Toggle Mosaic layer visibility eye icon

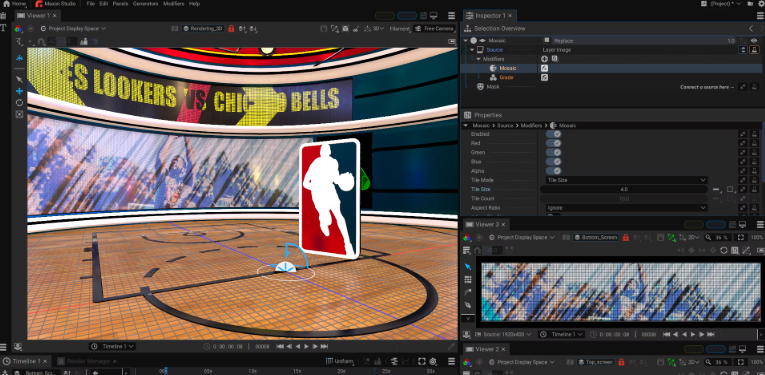[x=754, y=40]
